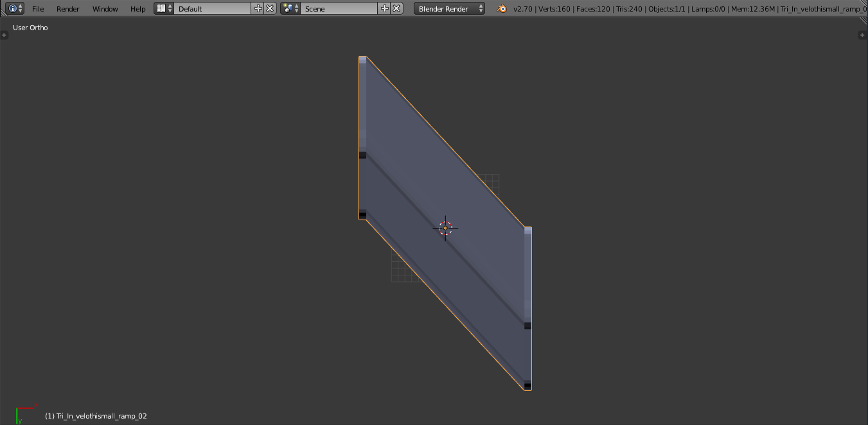Click the Tri_In_velothismall_ramp_02 object label

[96, 416]
